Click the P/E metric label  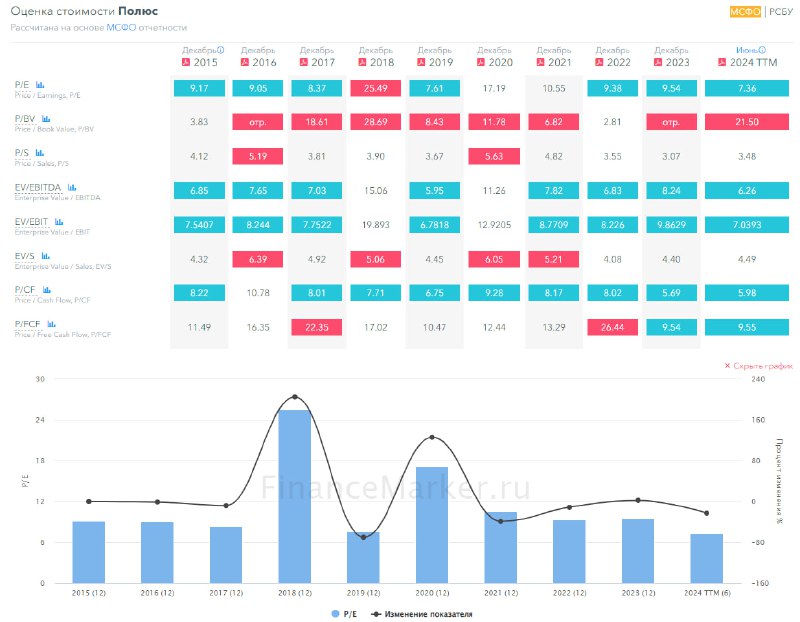coord(22,85)
